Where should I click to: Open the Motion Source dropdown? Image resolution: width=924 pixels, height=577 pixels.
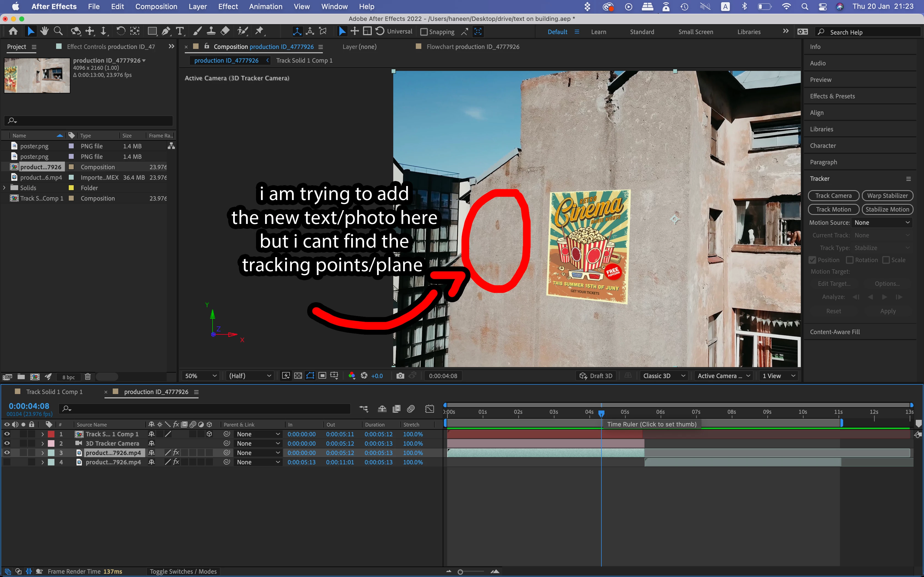[x=881, y=223]
